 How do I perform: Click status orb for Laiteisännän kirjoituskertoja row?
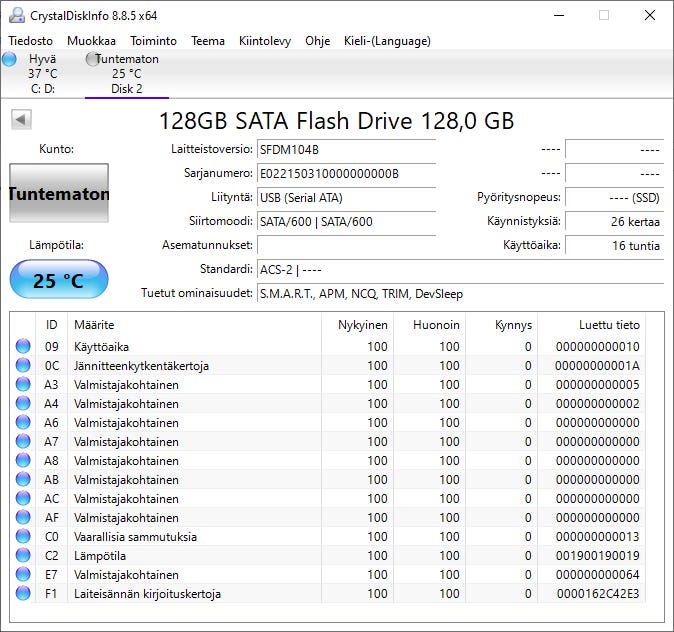tap(23, 594)
